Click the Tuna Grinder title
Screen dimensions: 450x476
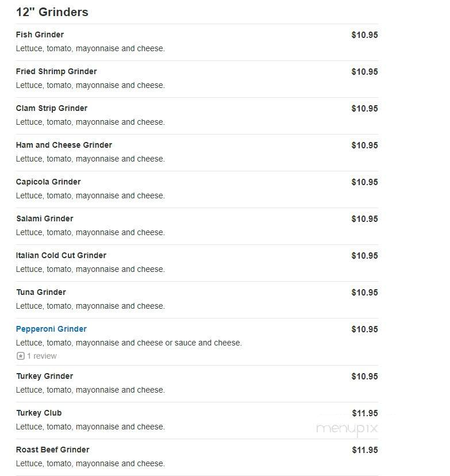[41, 292]
